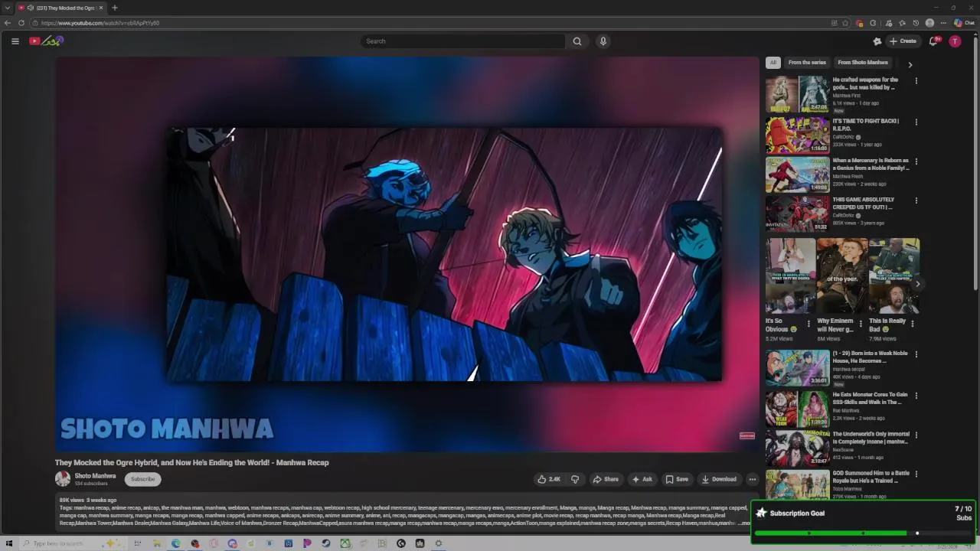Open IT'S TIME TO FIGHT BACK R.E.P.O. thumbnail

click(797, 135)
